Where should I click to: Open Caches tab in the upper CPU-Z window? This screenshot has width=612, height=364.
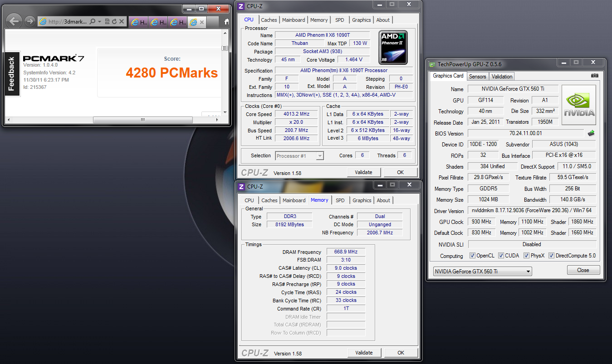click(269, 20)
